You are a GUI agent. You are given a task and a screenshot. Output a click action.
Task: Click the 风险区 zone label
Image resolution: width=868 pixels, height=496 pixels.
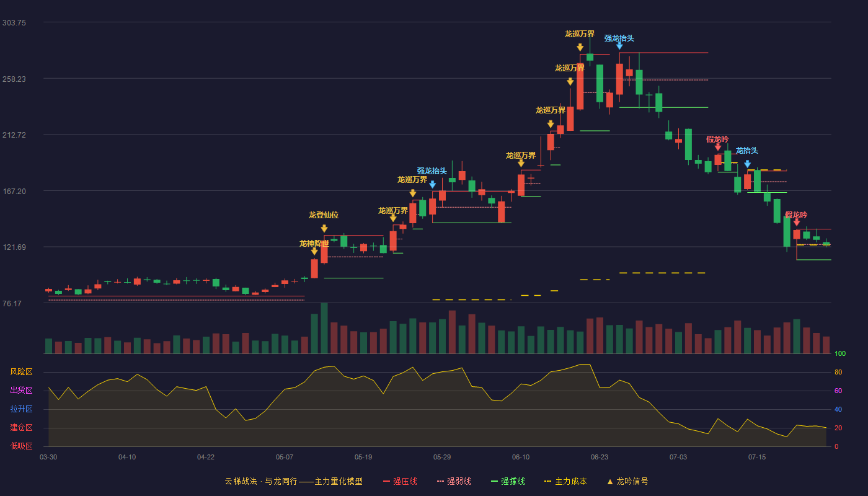click(21, 372)
